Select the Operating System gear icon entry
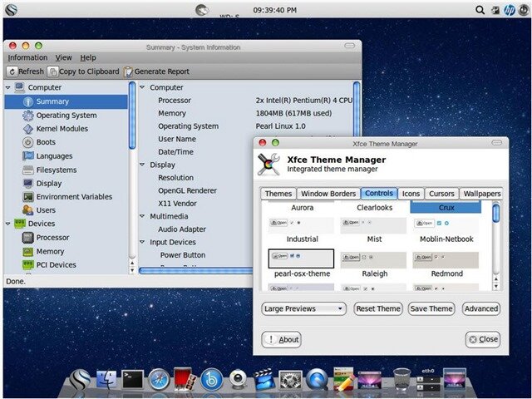Screen dimensions: 532x399 [x=60, y=116]
